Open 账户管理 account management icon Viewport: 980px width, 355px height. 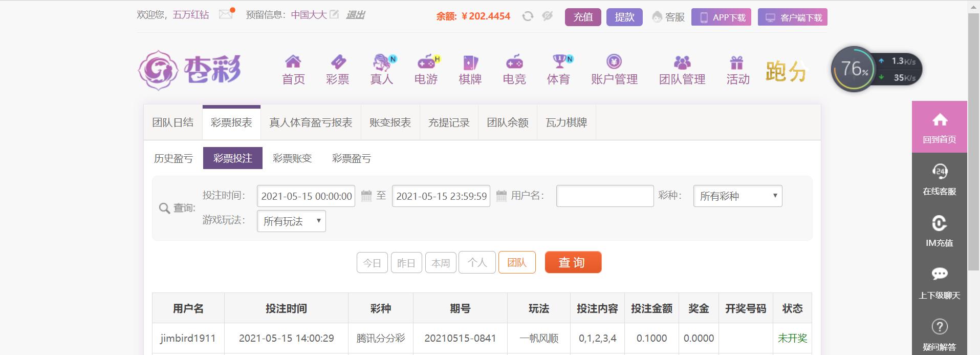(x=614, y=70)
